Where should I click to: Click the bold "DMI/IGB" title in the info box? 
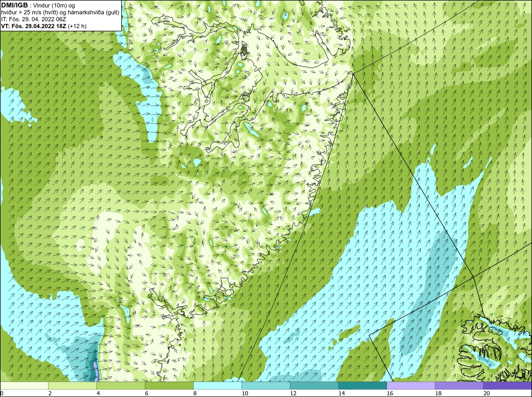coord(14,5)
